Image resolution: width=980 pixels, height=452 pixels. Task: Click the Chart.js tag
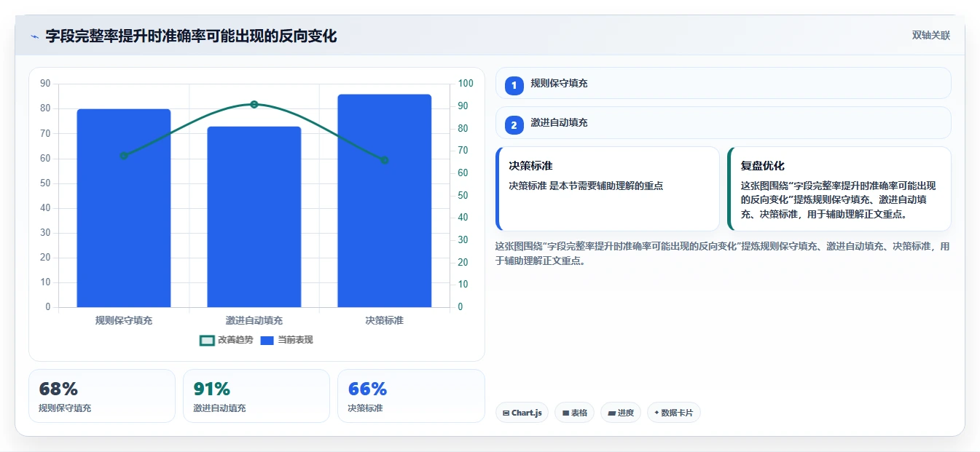(522, 413)
